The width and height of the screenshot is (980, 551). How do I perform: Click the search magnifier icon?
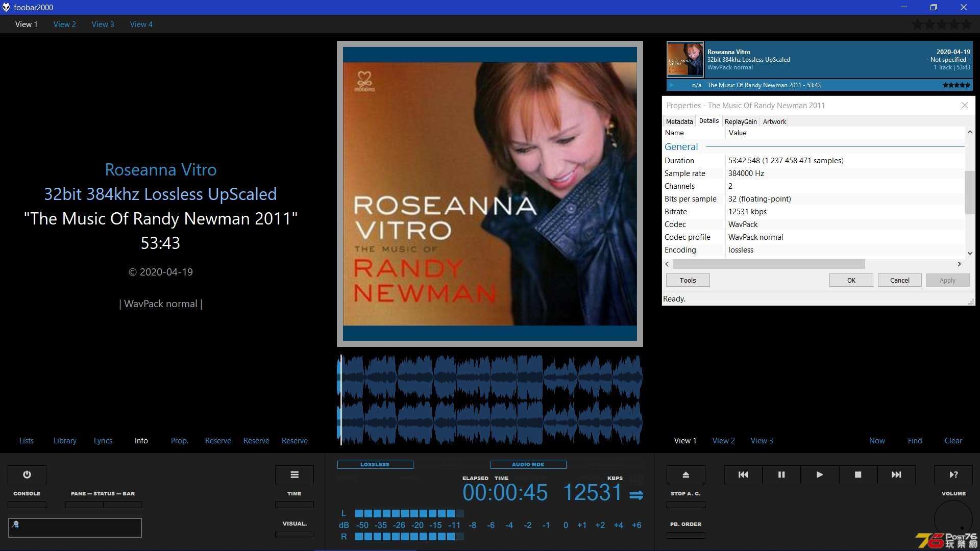15,524
